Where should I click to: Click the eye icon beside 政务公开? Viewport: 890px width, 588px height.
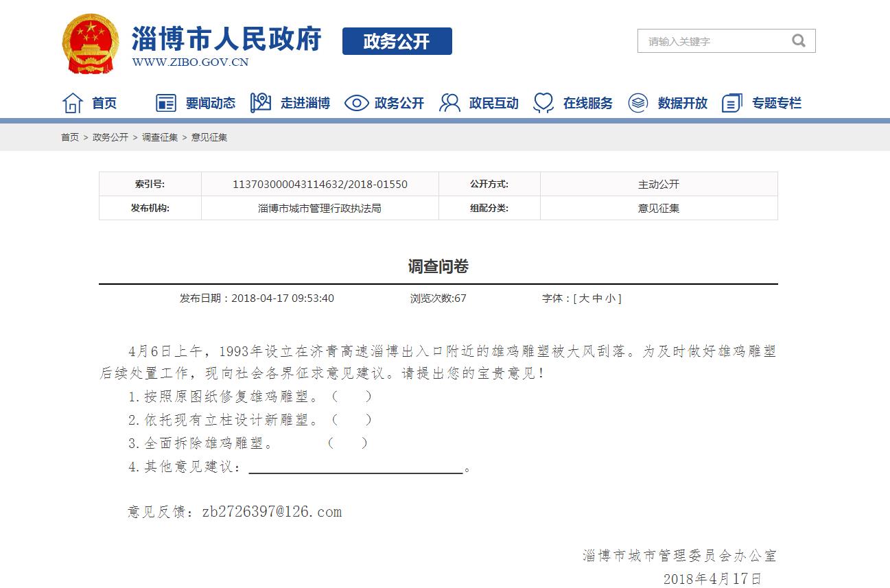pyautogui.click(x=356, y=103)
